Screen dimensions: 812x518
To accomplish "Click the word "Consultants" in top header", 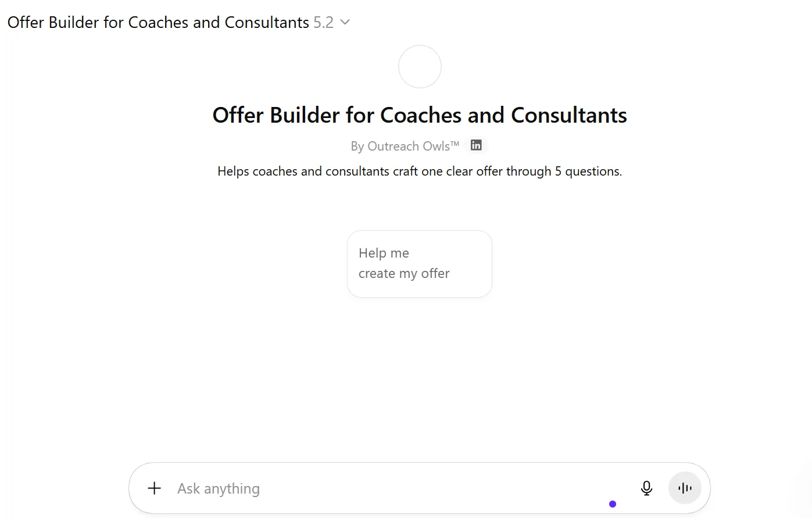I will 267,22.
